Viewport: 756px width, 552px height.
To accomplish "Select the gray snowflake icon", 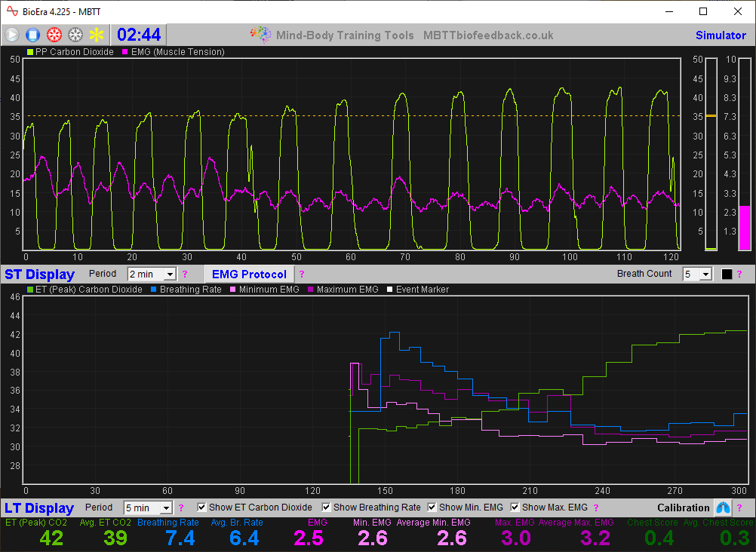I will 74,34.
